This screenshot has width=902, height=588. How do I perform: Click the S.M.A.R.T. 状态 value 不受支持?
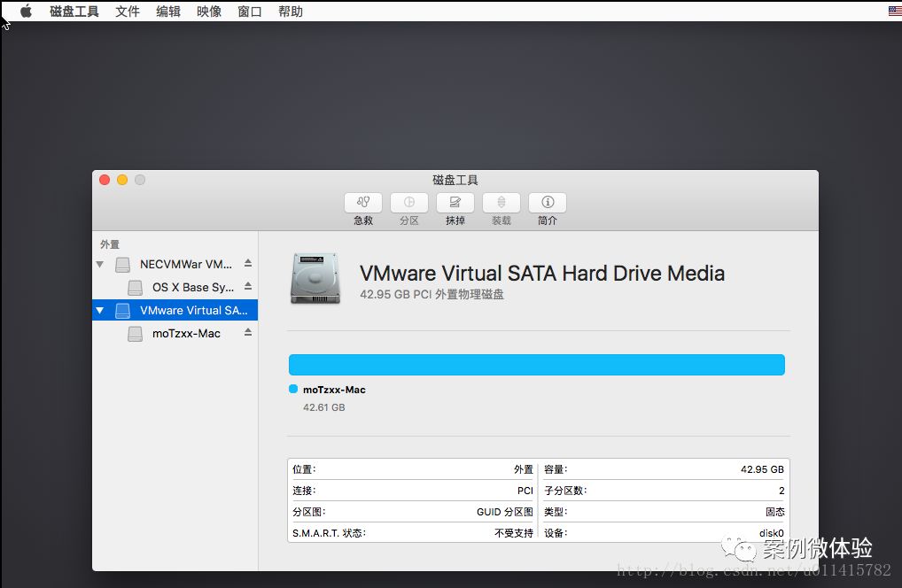514,533
